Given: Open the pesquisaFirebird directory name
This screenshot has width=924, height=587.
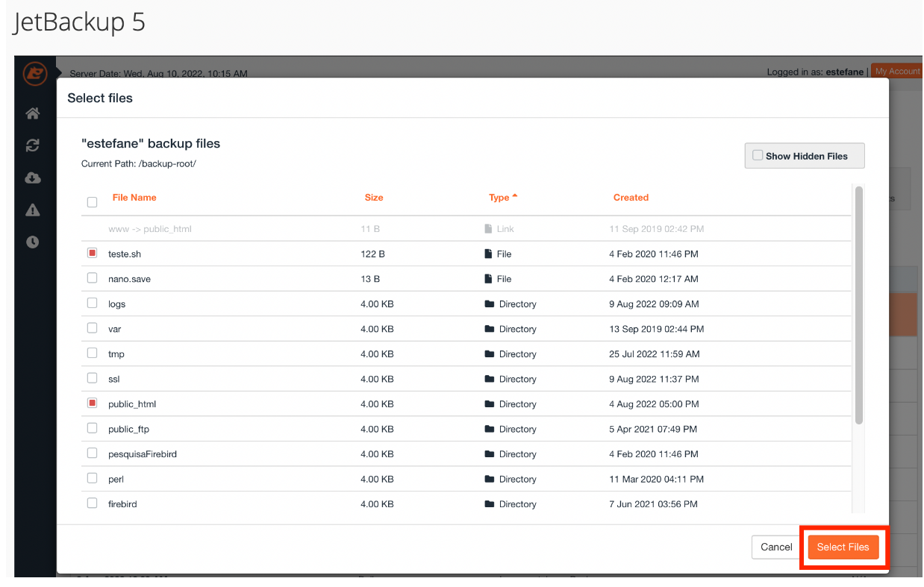Looking at the screenshot, I should click(x=143, y=454).
